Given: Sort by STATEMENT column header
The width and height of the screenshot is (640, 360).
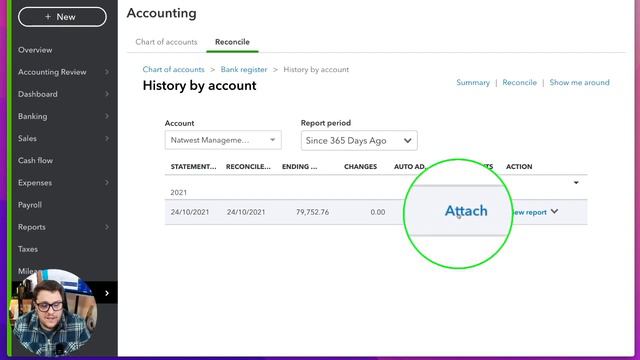Looking at the screenshot, I should click(193, 167).
